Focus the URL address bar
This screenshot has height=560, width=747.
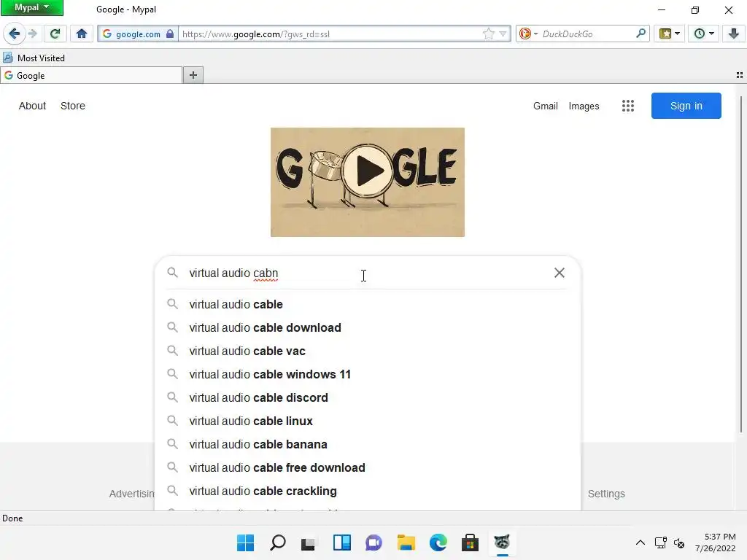tap(330, 34)
